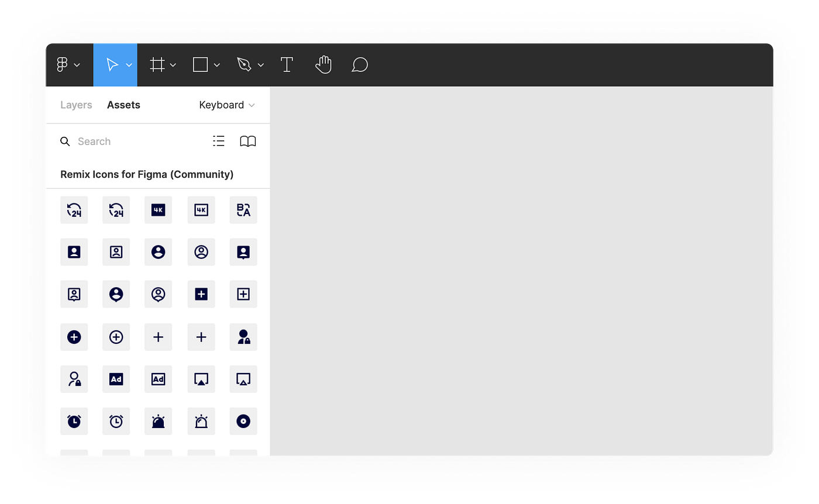Pick the outlined add box icon

[243, 294]
